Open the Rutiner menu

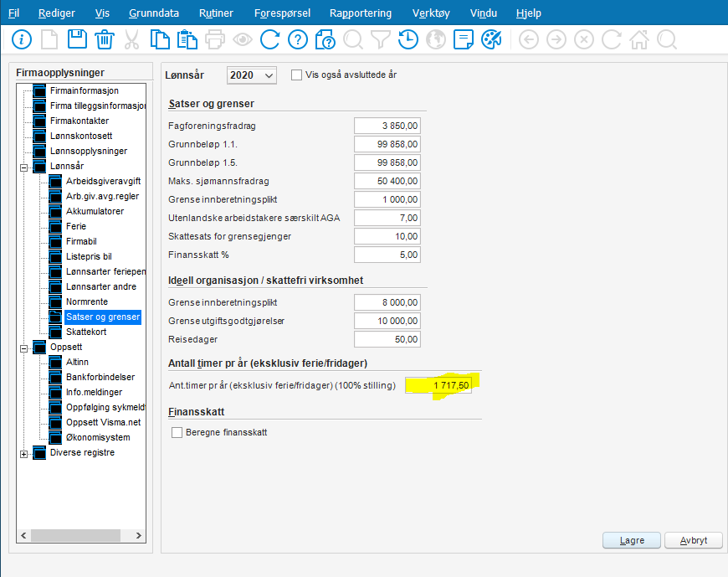(x=216, y=13)
